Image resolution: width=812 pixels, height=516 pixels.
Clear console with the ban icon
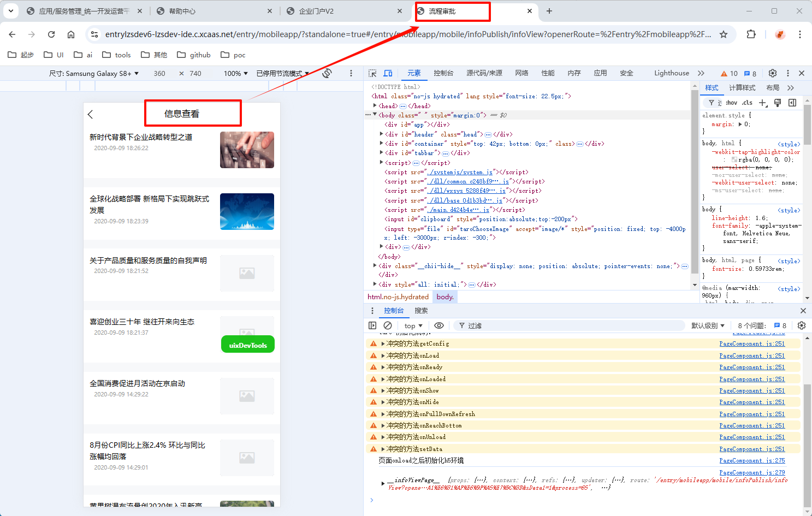pyautogui.click(x=388, y=325)
